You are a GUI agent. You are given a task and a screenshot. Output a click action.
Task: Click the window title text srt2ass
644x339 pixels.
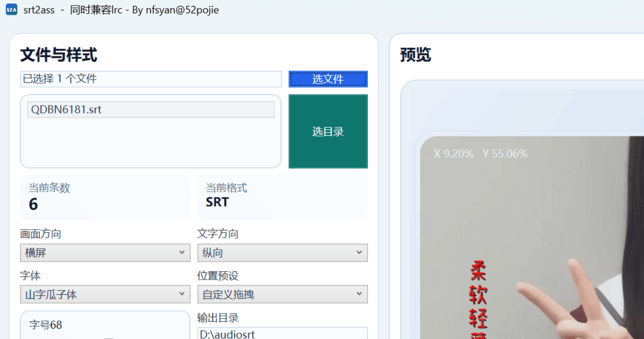pos(39,10)
